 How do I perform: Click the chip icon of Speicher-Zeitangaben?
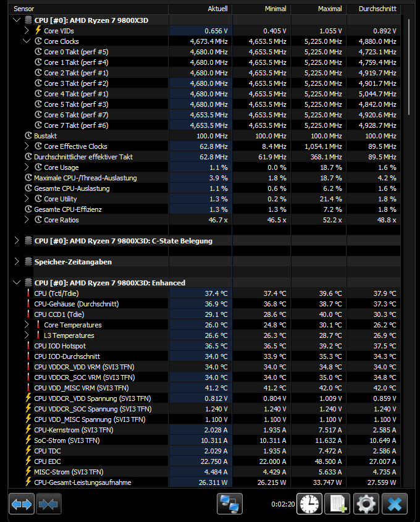point(28,261)
